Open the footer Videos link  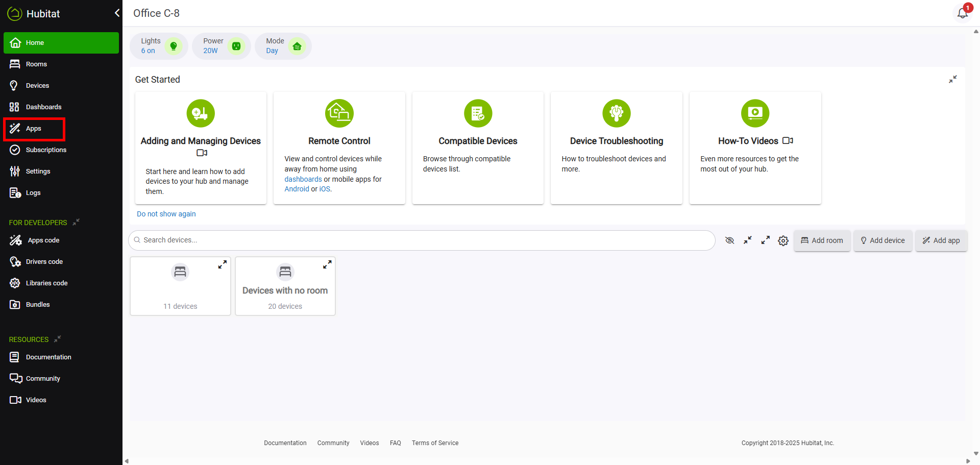pos(370,443)
